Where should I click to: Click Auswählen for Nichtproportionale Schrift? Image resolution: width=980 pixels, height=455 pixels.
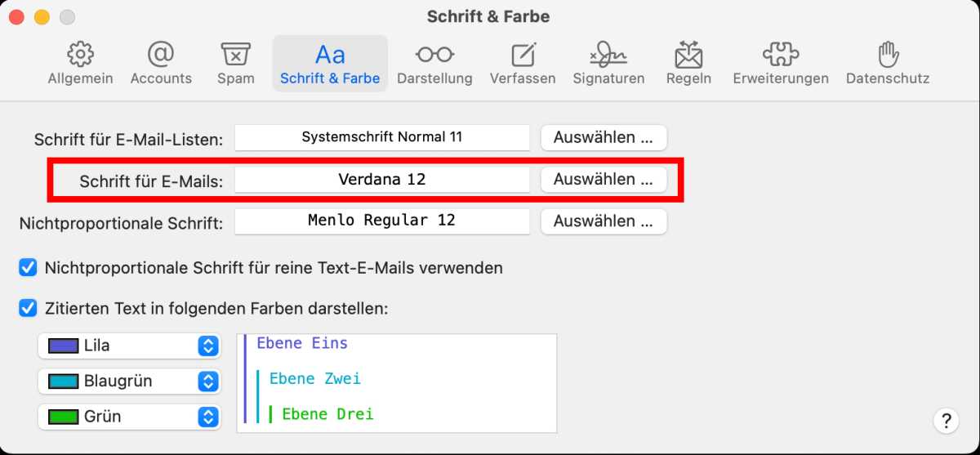tap(604, 221)
